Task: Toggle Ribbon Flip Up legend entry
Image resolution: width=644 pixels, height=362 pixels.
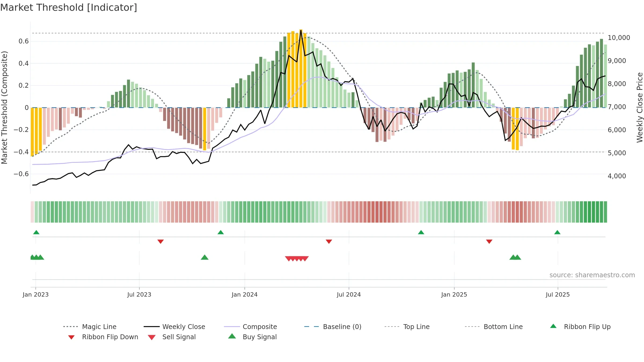Action: 580,327
